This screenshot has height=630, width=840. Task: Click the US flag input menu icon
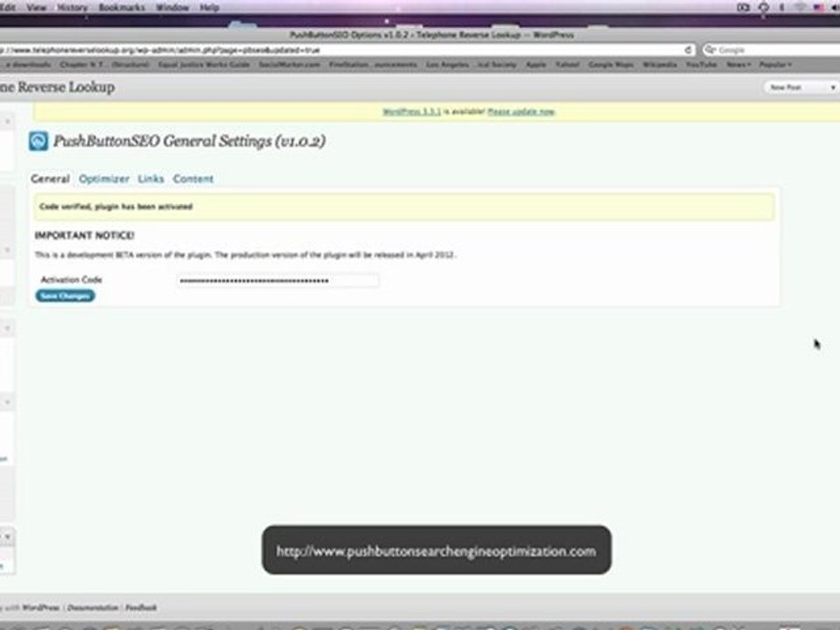819,7
